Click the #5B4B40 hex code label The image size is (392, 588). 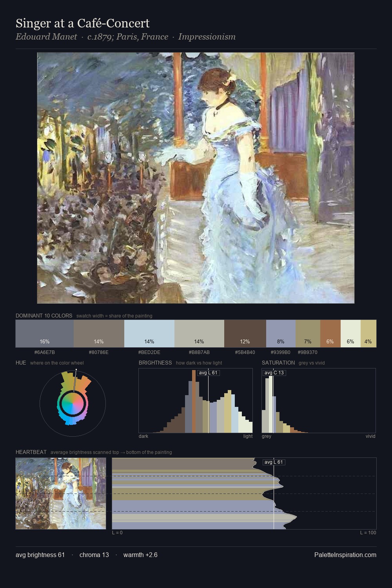[x=245, y=352]
